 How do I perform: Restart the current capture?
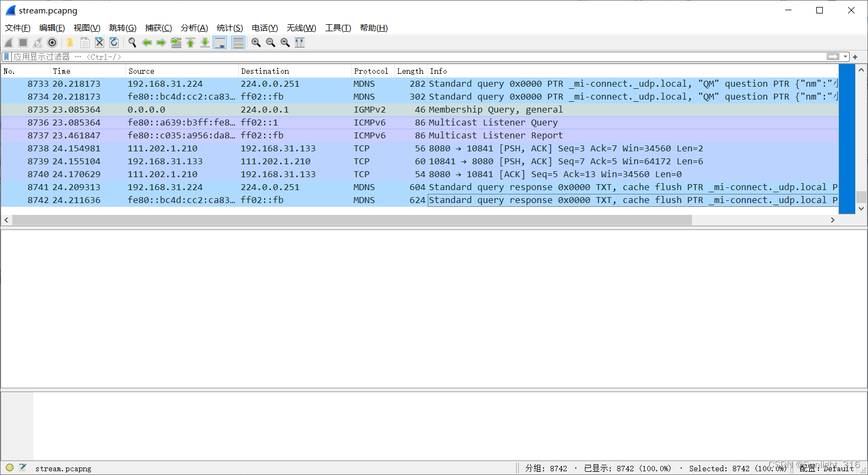[38, 43]
